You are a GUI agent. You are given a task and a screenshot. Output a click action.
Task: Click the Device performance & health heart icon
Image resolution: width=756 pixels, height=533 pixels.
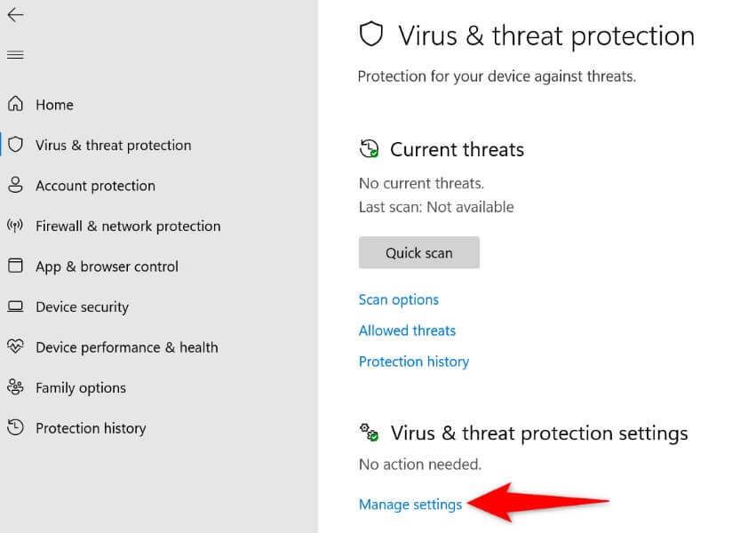pos(15,346)
